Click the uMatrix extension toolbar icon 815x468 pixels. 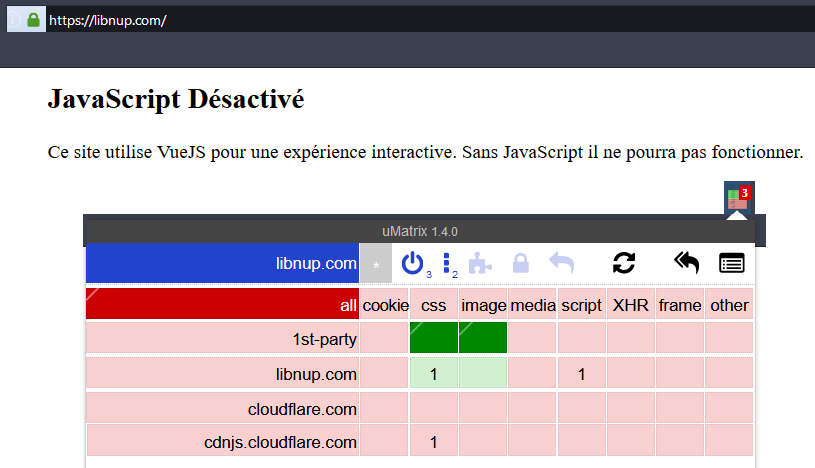pos(739,199)
